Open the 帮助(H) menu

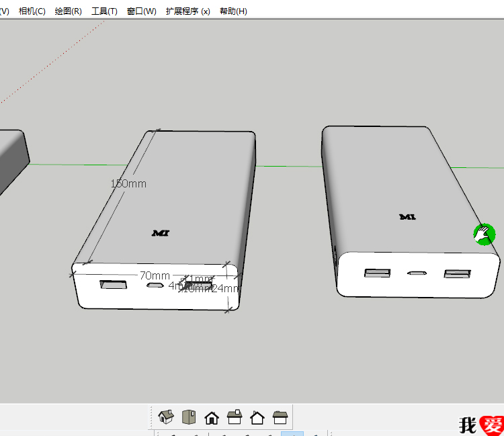click(x=233, y=11)
